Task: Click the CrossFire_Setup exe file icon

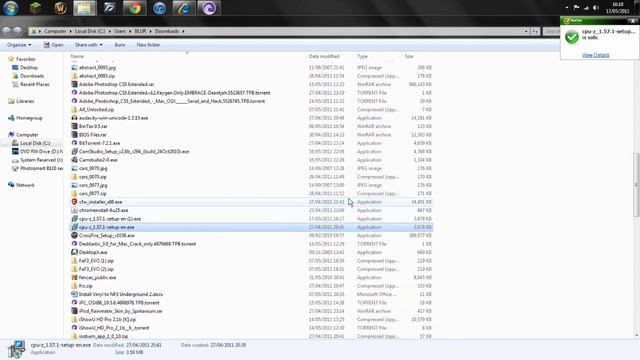Action: point(74,236)
